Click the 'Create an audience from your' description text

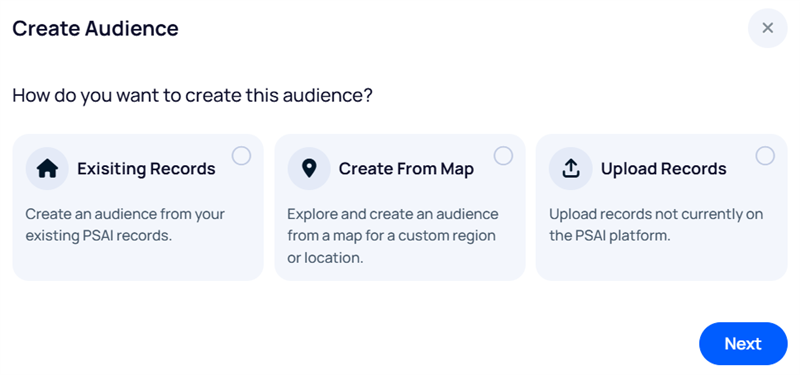pyautogui.click(x=125, y=214)
